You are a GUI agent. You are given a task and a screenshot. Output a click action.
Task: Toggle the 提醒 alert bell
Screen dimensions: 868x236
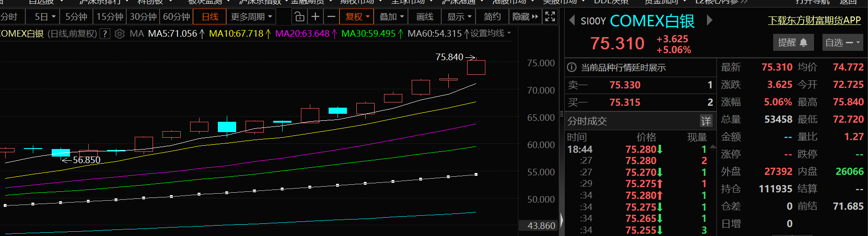click(792, 43)
